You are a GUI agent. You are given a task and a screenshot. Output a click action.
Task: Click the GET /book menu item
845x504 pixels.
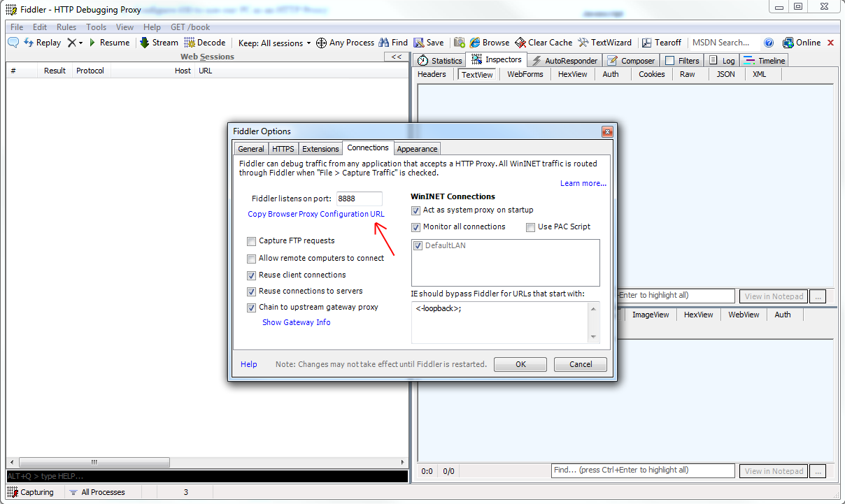[190, 27]
